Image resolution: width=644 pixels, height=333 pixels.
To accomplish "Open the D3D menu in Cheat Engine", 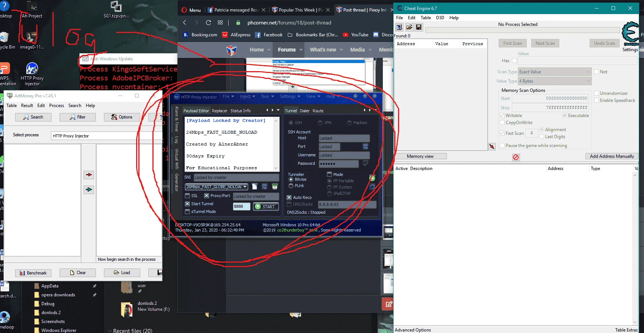I will tap(440, 18).
